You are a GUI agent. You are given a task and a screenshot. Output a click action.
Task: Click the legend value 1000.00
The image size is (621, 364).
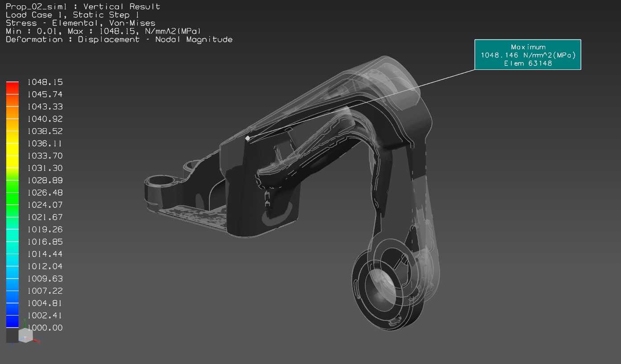(x=45, y=328)
